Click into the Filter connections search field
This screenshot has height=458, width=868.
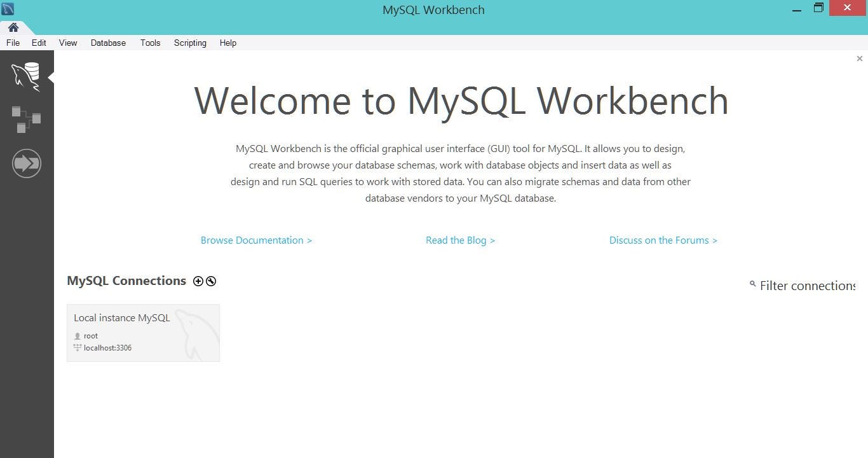pyautogui.click(x=807, y=286)
